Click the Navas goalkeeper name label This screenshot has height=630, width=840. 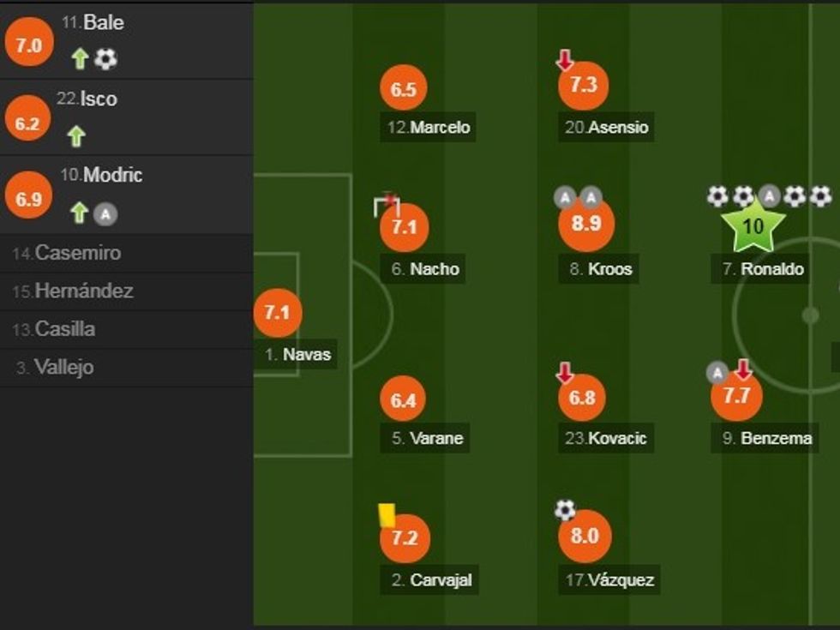pos(297,354)
